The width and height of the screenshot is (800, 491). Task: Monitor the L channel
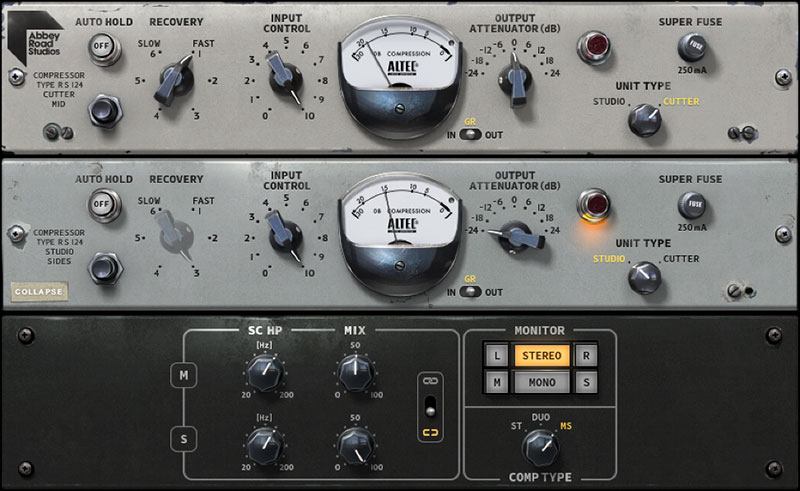click(x=497, y=355)
